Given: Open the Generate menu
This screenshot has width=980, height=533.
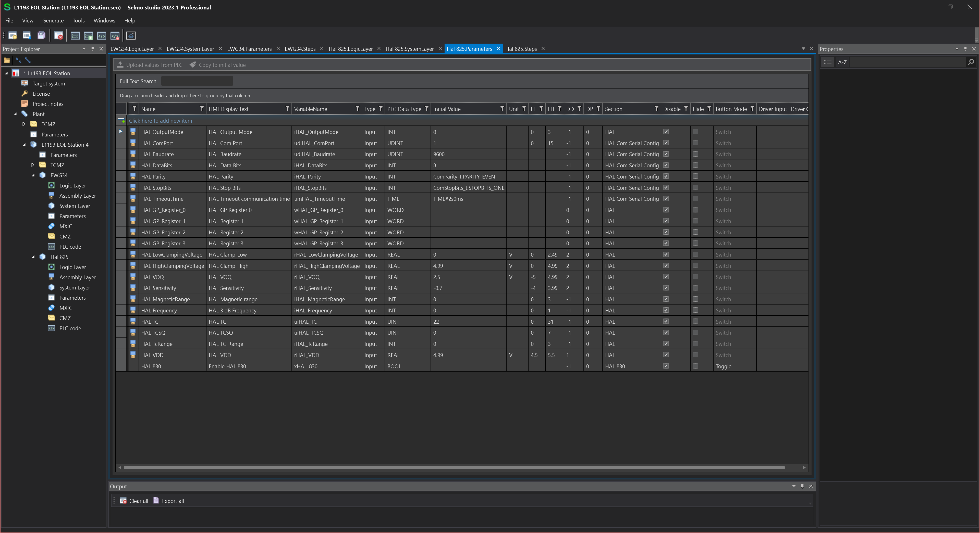Looking at the screenshot, I should (x=53, y=20).
